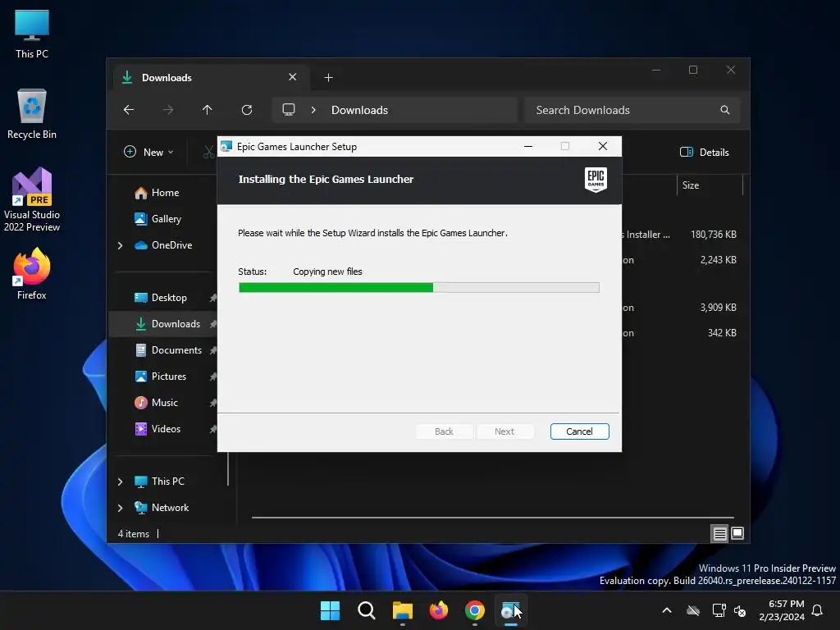Screen dimensions: 840x630
Task: Open the Windows Start menu
Action: point(330,610)
